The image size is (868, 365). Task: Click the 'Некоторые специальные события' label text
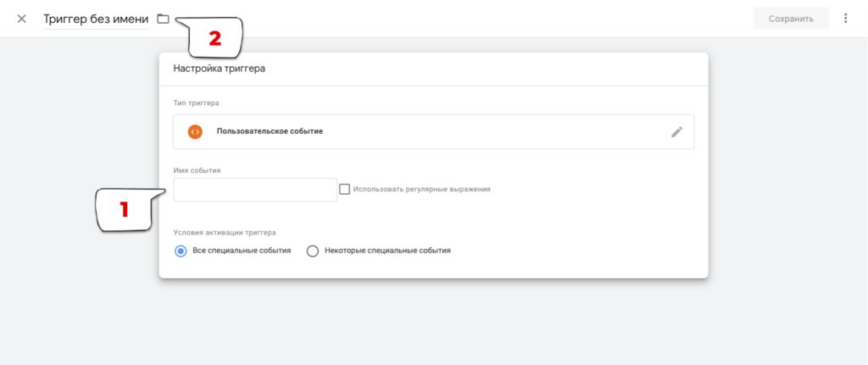[387, 251]
